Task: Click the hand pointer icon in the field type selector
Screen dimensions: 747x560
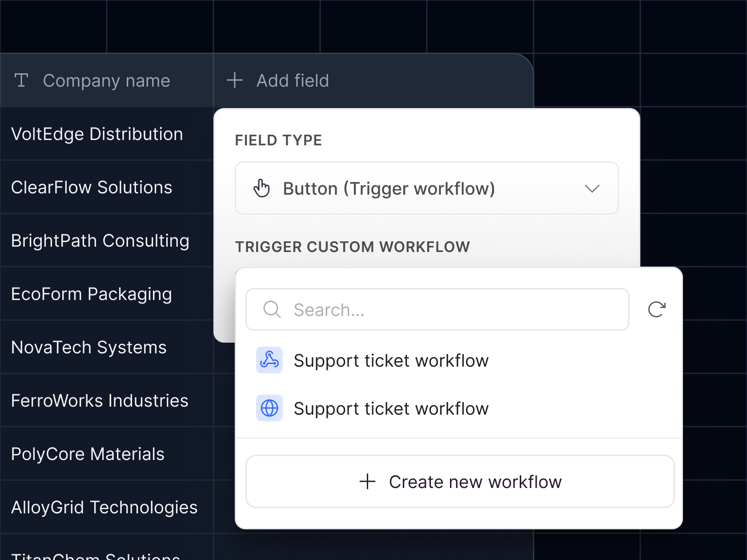Action: 261,188
